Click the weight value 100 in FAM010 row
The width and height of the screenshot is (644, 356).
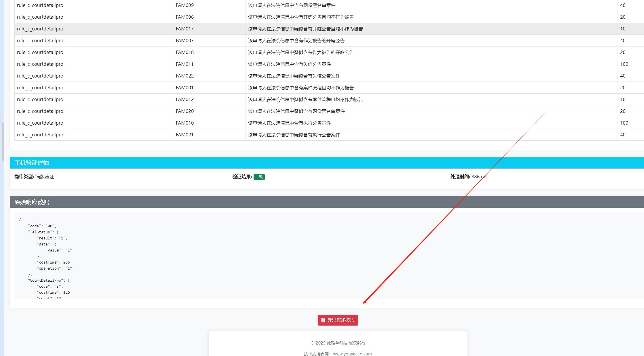tap(624, 123)
